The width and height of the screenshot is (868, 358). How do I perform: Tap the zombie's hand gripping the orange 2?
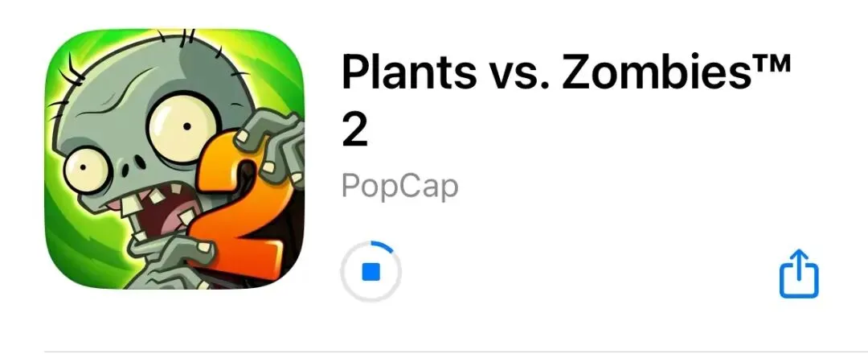click(272, 145)
